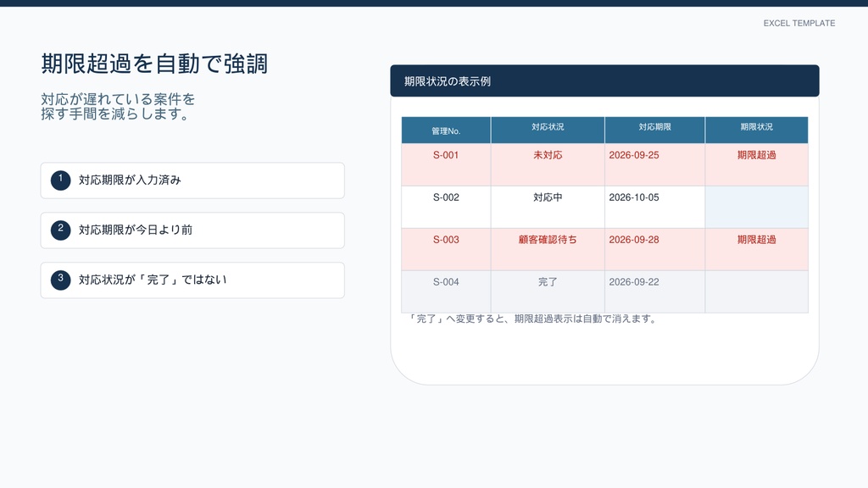Click the 管理No. column header
The image size is (868, 488).
point(446,130)
